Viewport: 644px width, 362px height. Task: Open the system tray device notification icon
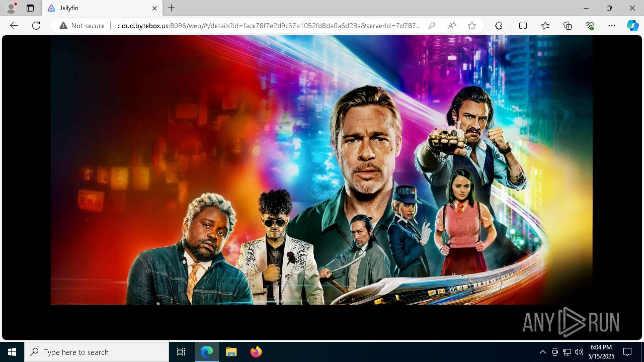[555, 352]
